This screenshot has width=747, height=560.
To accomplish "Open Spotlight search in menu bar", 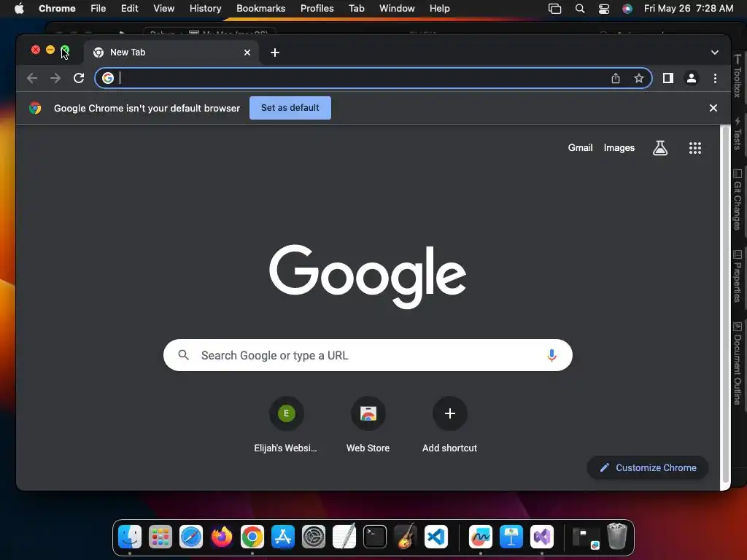I will (580, 9).
